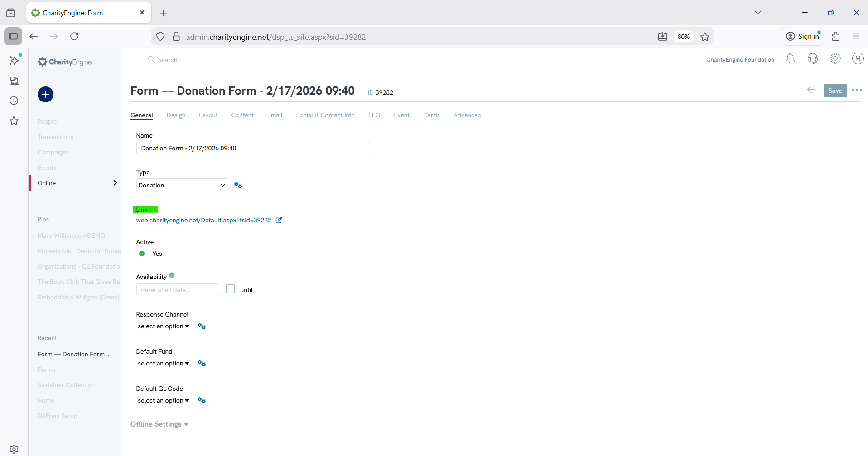This screenshot has height=456, width=868.
Task: Click the edit icon beside the form link
Action: 279,221
